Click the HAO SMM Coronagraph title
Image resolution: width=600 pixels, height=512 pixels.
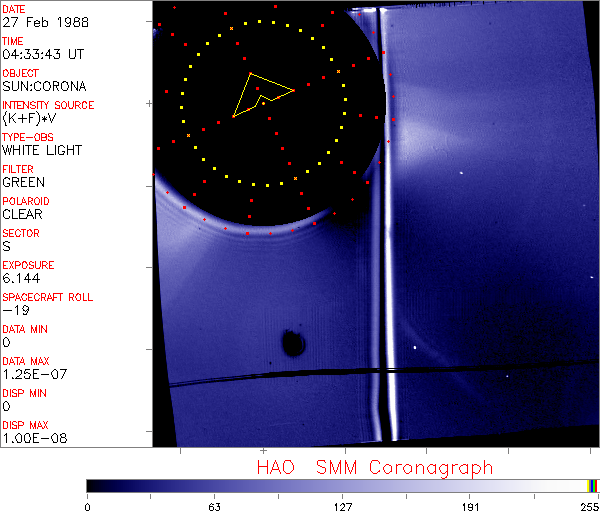tap(374, 467)
